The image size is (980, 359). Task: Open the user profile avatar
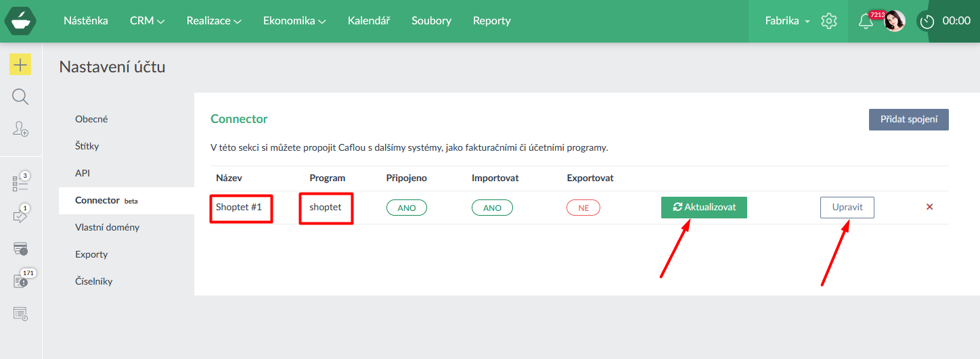[894, 21]
